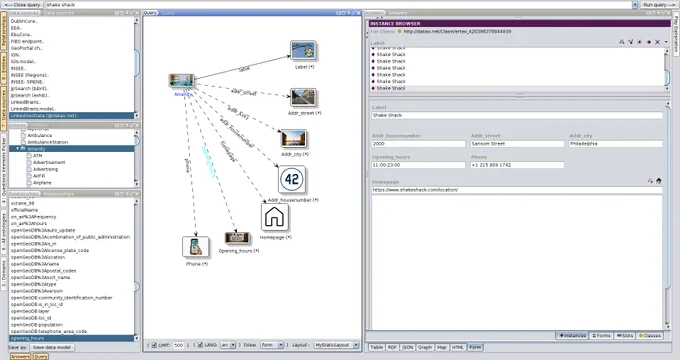Click the create instance star icon
Viewport: 680px width, 360px height.
tap(640, 42)
